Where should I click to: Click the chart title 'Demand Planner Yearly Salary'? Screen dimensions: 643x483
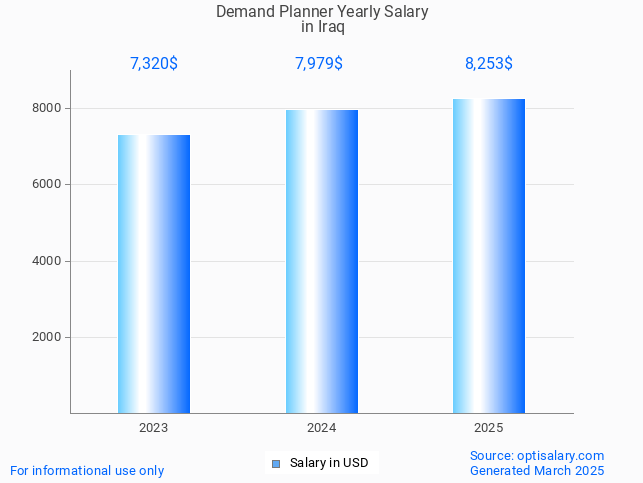(322, 12)
